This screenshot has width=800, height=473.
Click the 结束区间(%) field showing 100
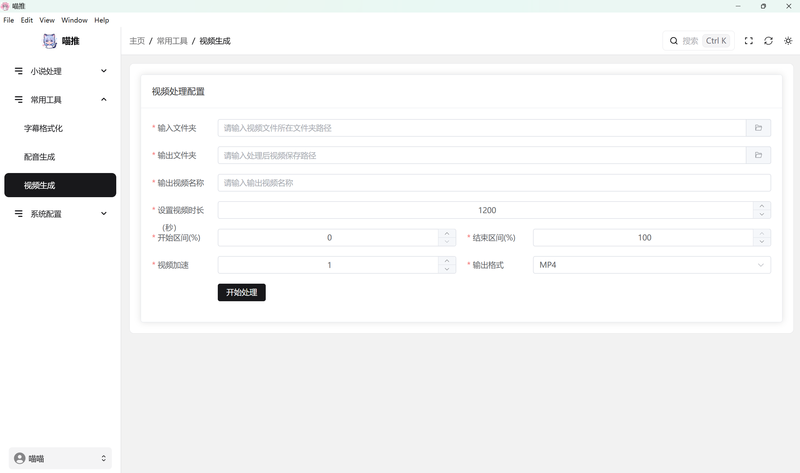pyautogui.click(x=643, y=238)
